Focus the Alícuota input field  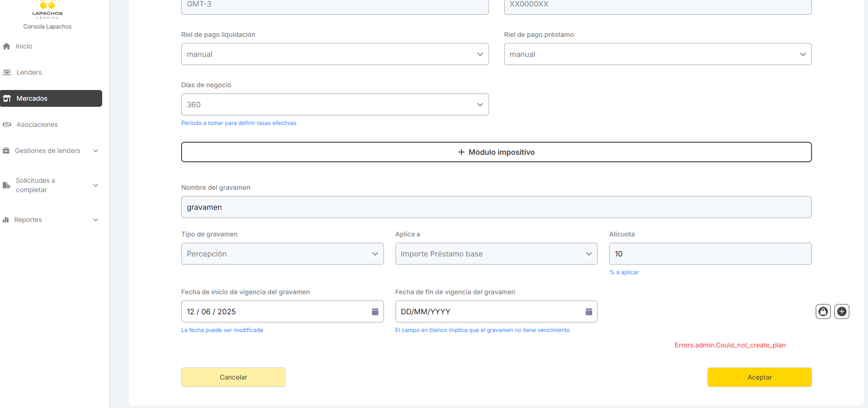710,254
